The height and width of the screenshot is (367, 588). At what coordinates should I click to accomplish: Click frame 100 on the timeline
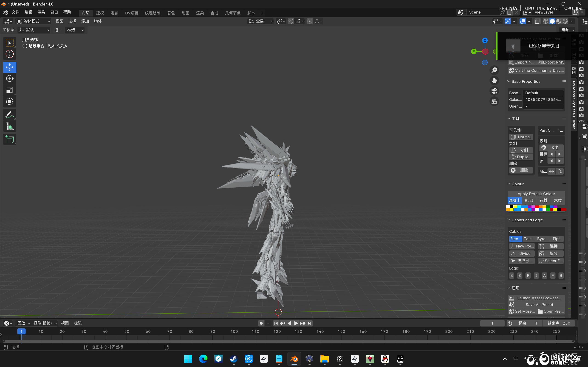pos(234,331)
